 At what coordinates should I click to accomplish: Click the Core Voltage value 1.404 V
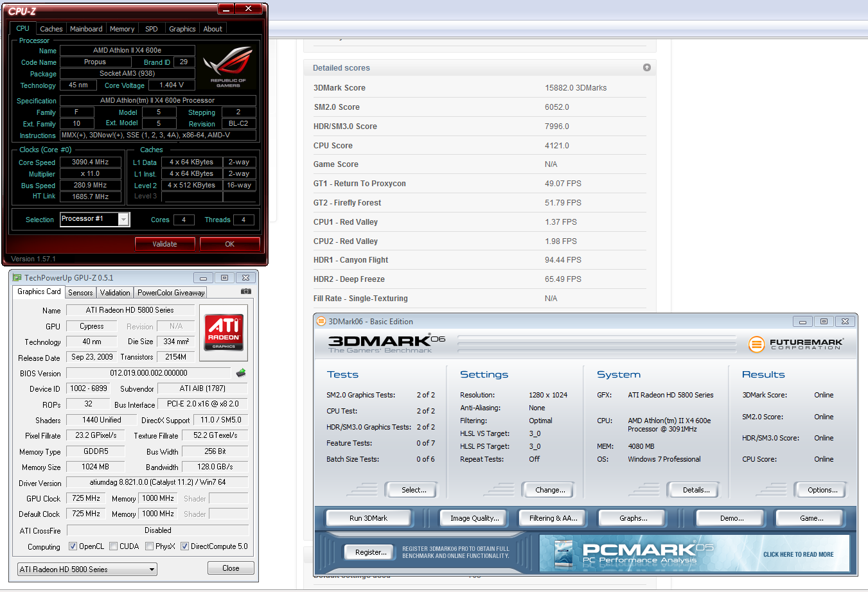pos(172,85)
